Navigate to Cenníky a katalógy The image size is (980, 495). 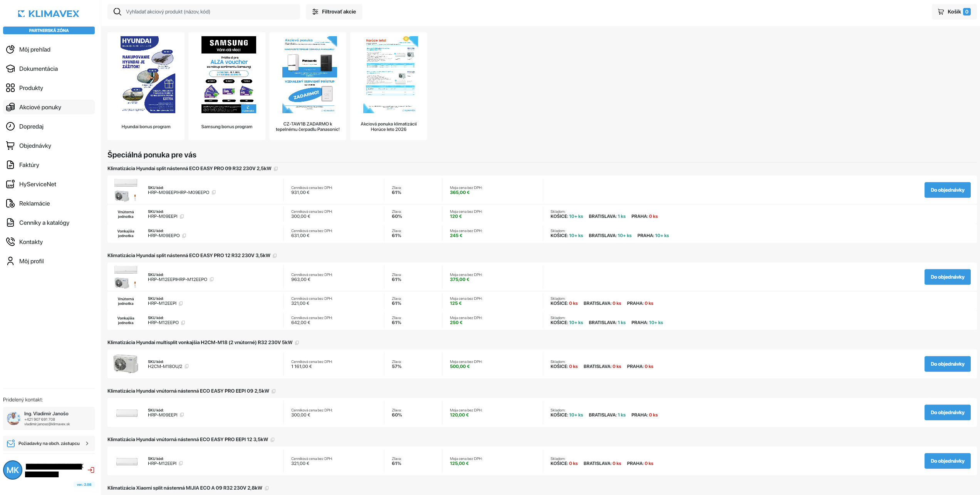[49, 222]
